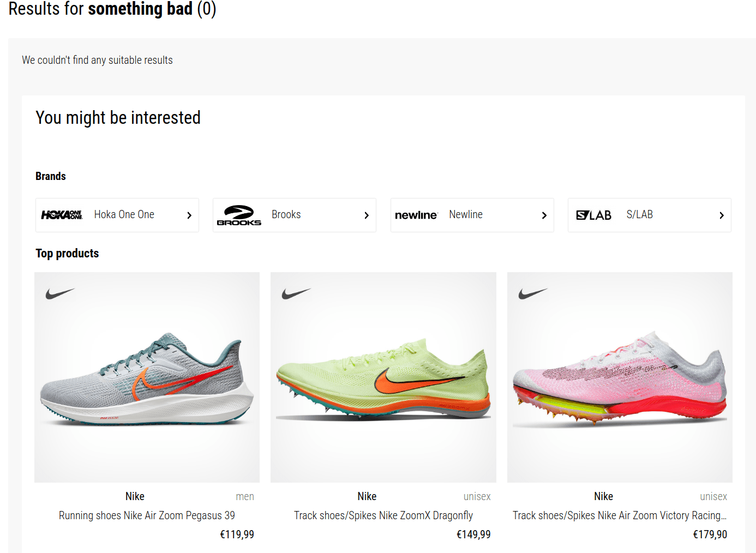Expand the Brooks chevron arrow

pyautogui.click(x=367, y=215)
